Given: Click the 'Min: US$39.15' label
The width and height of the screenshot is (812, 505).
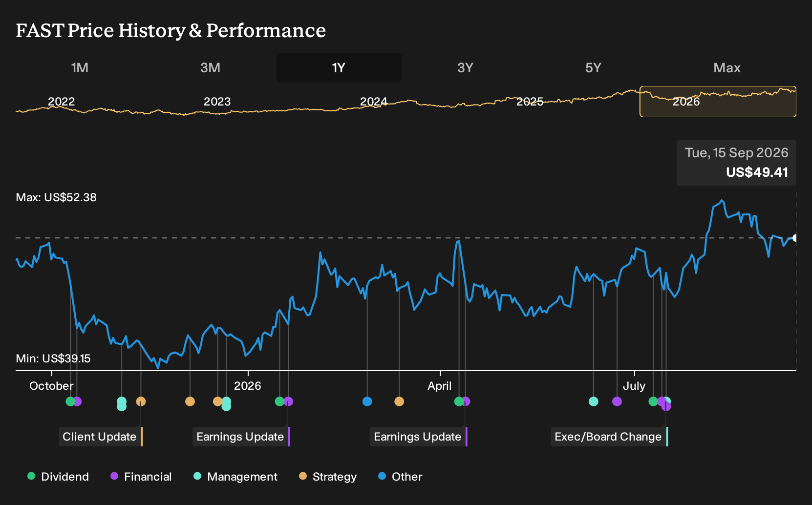Looking at the screenshot, I should [x=53, y=358].
